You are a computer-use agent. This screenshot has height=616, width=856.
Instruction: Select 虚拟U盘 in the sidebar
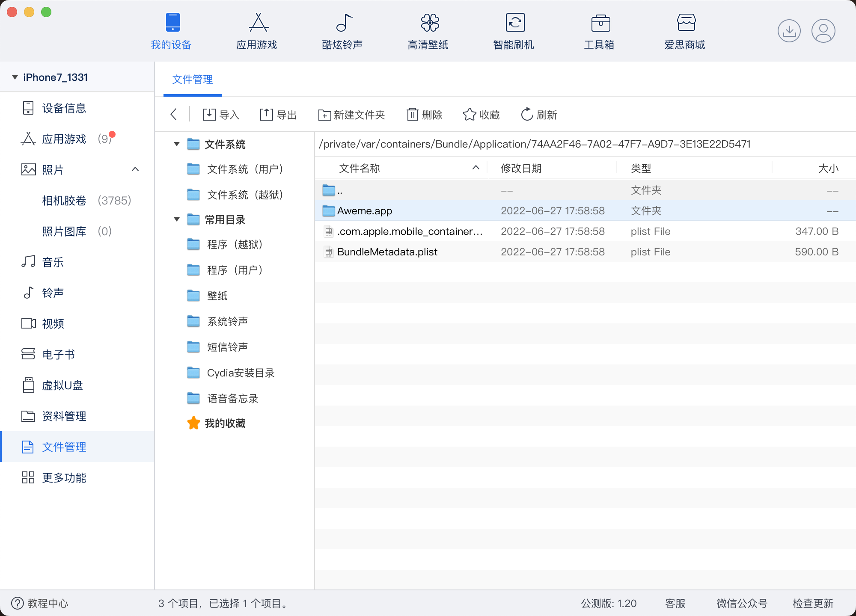(77, 385)
